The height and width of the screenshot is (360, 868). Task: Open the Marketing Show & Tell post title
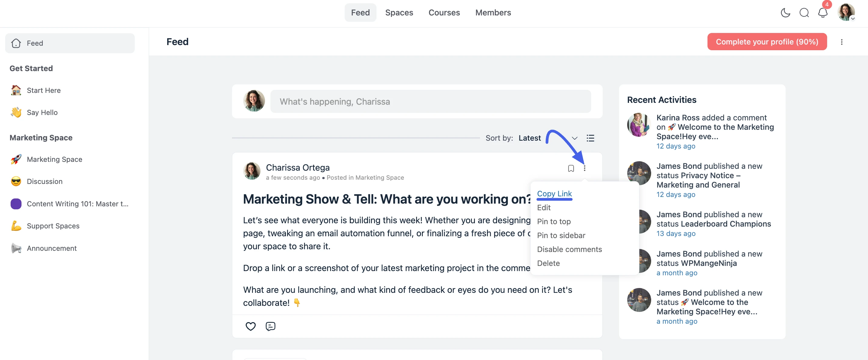387,199
